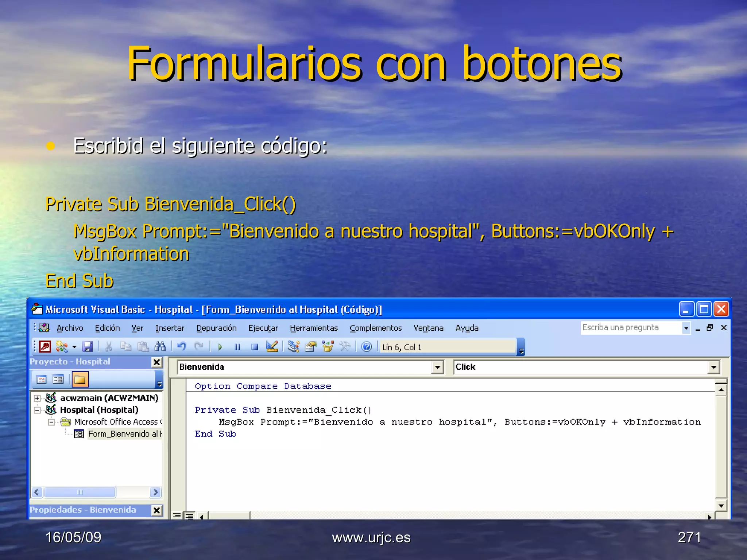Click the 'Escriba una pregunta' help box
747x560 pixels.
[631, 327]
